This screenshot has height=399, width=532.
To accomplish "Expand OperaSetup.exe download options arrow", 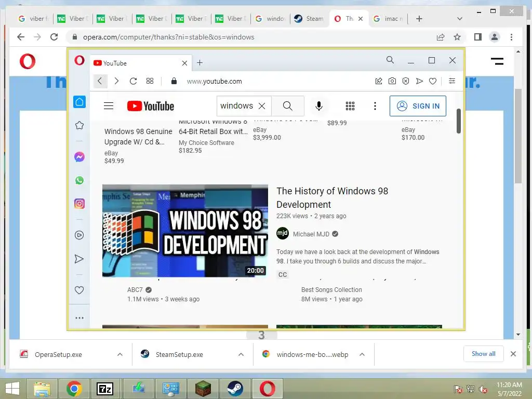I will [x=120, y=354].
